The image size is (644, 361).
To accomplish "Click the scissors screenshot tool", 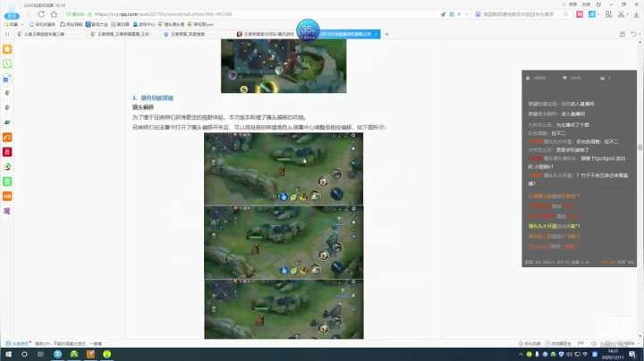I will click(x=621, y=14).
